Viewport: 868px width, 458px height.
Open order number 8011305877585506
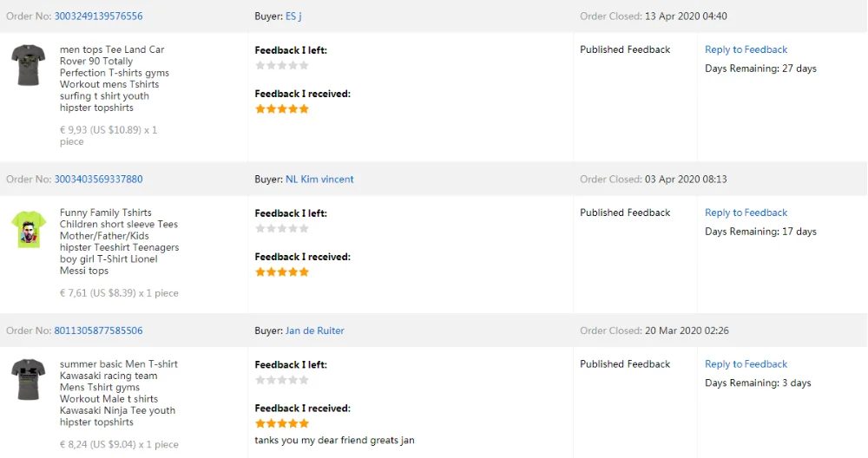(x=98, y=330)
